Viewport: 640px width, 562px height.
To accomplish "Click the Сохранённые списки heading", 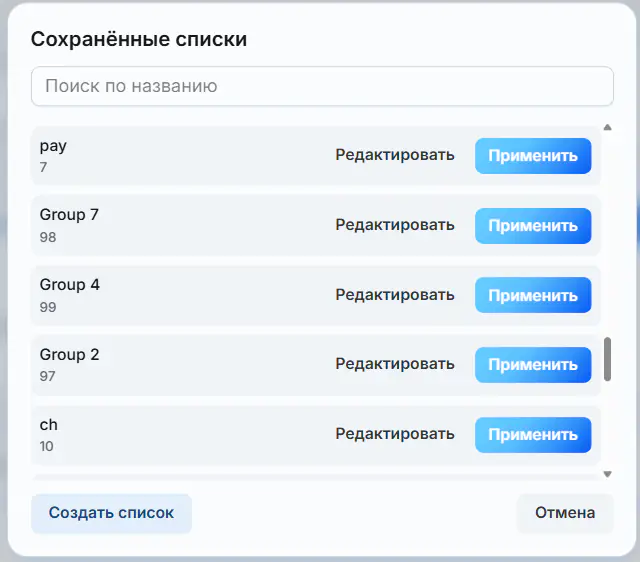I will (x=139, y=40).
